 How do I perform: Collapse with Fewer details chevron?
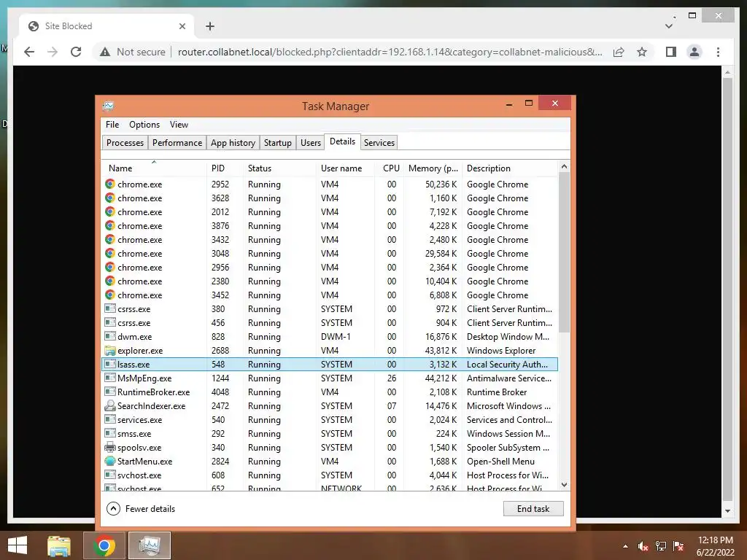point(113,508)
